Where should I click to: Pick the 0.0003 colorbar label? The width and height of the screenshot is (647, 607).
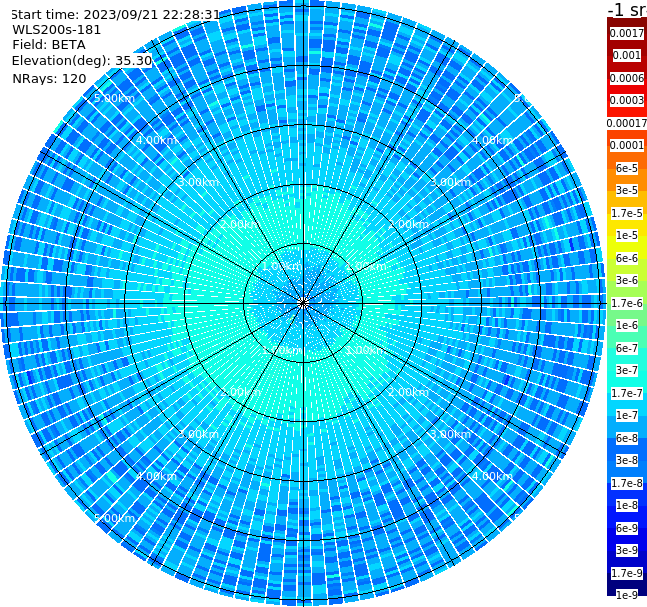click(627, 100)
